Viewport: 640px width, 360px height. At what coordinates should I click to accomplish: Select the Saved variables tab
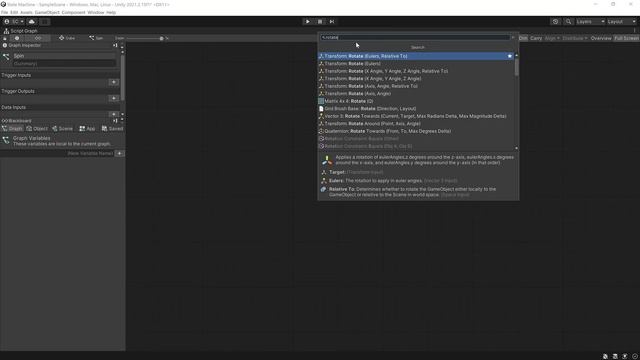pyautogui.click(x=112, y=129)
